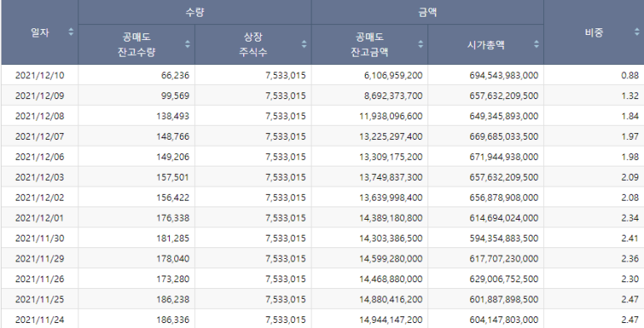This screenshot has height=328, width=644.
Task: Click balance amount 14,389,180,800
Action: click(x=391, y=218)
